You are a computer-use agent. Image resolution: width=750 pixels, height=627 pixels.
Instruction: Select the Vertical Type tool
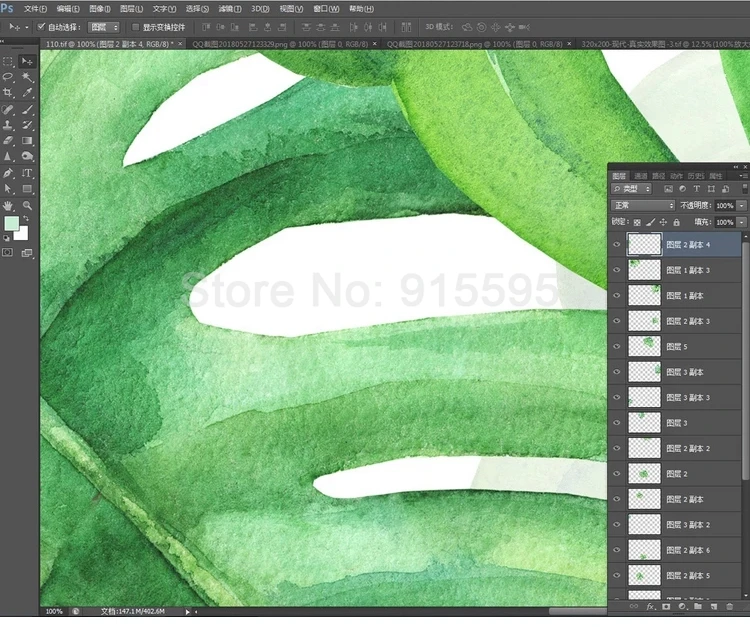coord(27,173)
